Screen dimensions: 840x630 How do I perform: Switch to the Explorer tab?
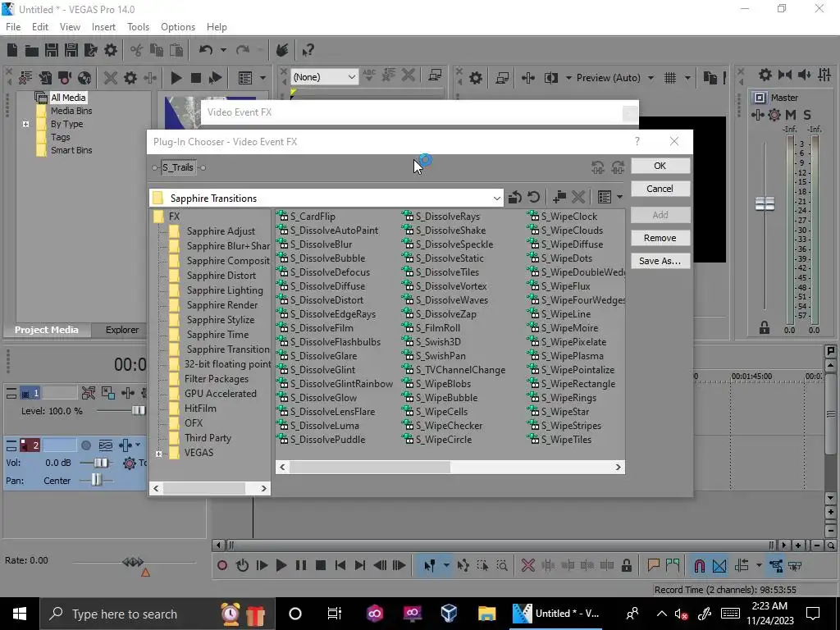pos(121,330)
